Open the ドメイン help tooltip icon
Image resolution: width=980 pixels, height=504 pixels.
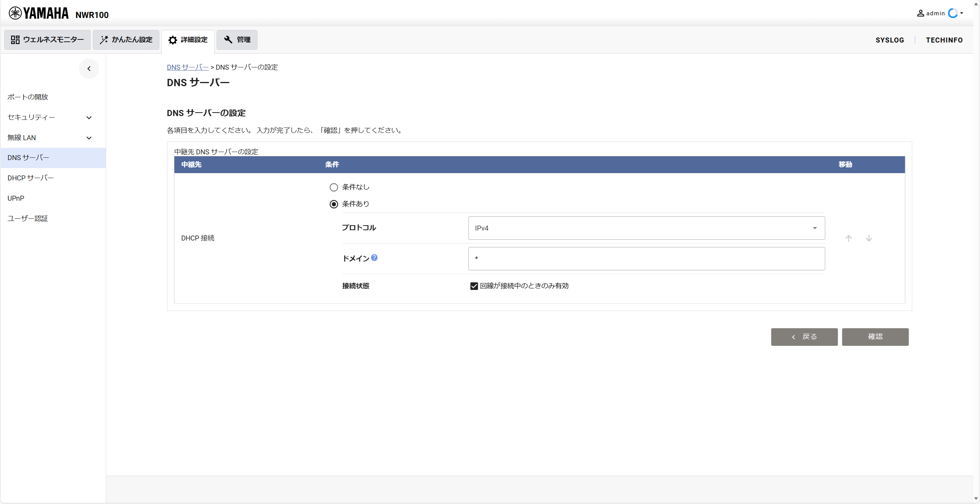coord(374,258)
